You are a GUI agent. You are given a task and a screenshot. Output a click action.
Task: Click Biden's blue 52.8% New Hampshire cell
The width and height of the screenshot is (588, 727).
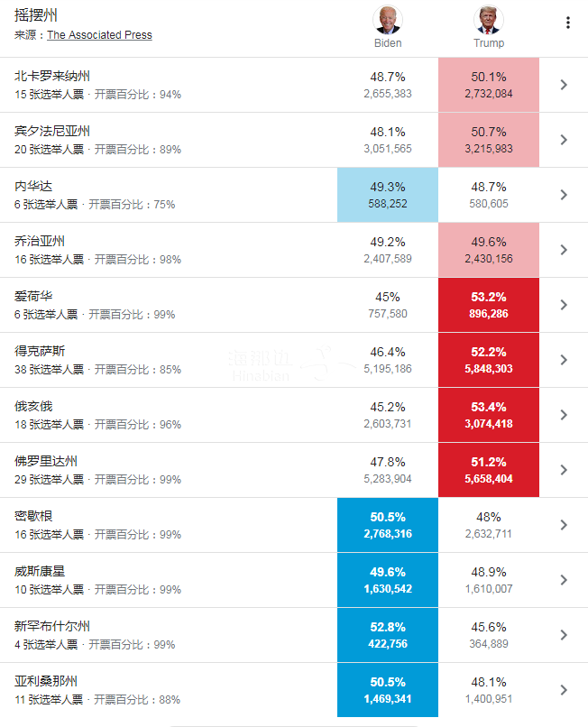coord(388,635)
